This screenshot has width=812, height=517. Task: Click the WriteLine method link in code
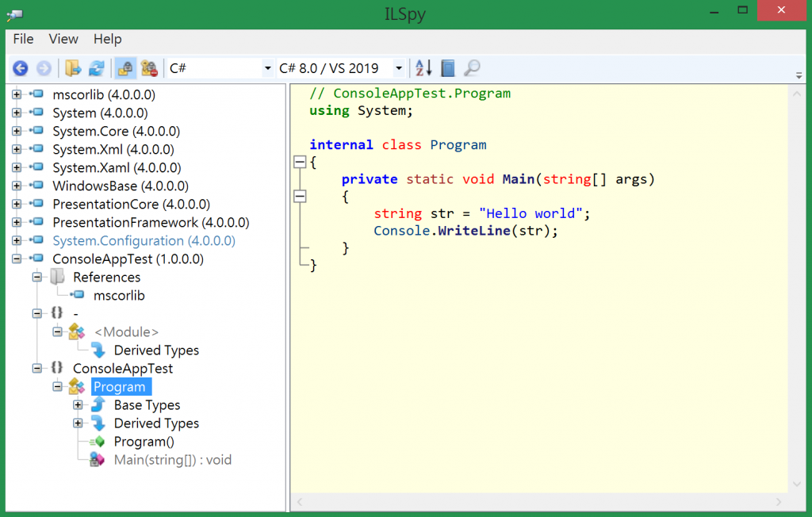[474, 231]
